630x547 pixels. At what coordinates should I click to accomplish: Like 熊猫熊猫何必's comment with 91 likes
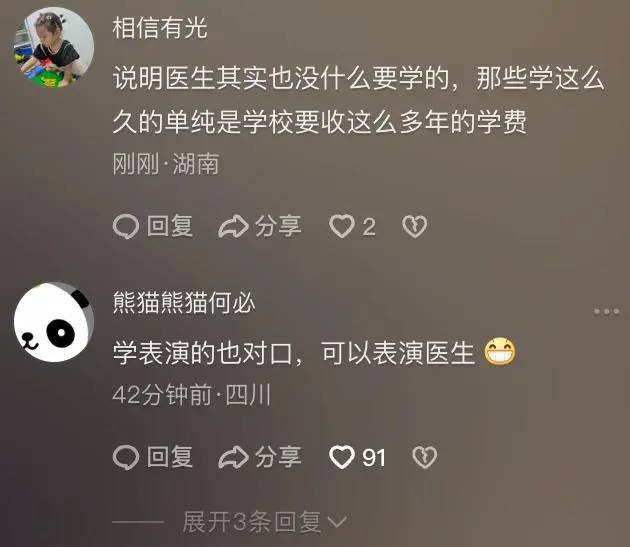pos(342,457)
